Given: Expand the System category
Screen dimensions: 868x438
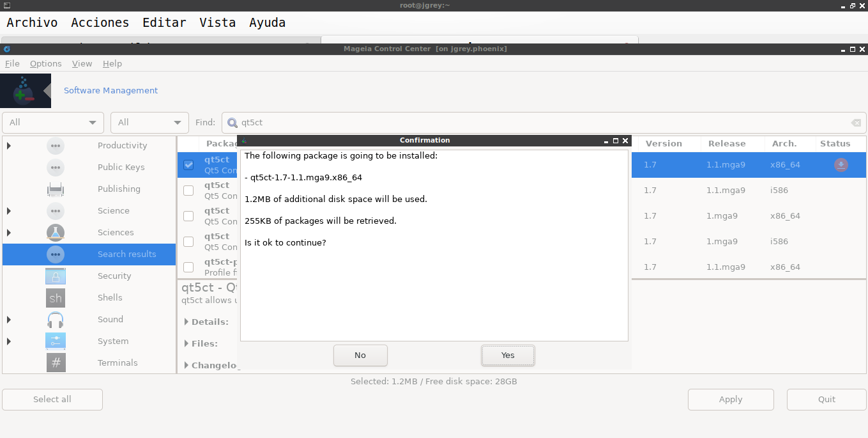Looking at the screenshot, I should (x=9, y=341).
